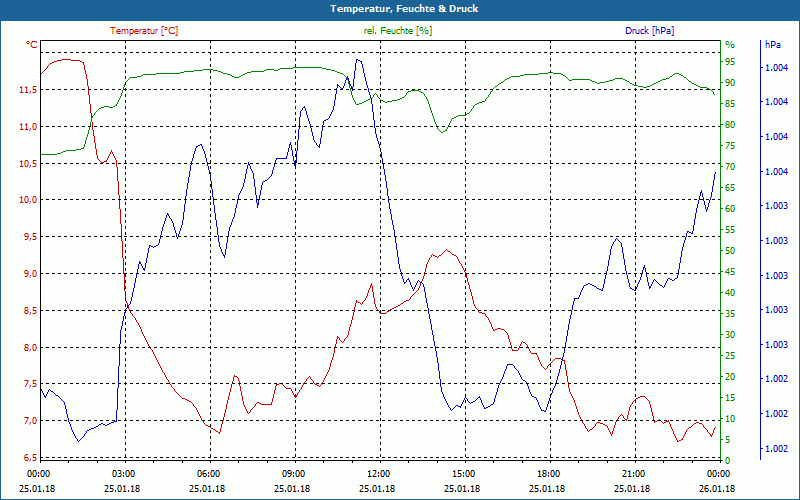The image size is (800, 500).
Task: Click the 6,5 value on temperature axis
Action: pos(30,458)
